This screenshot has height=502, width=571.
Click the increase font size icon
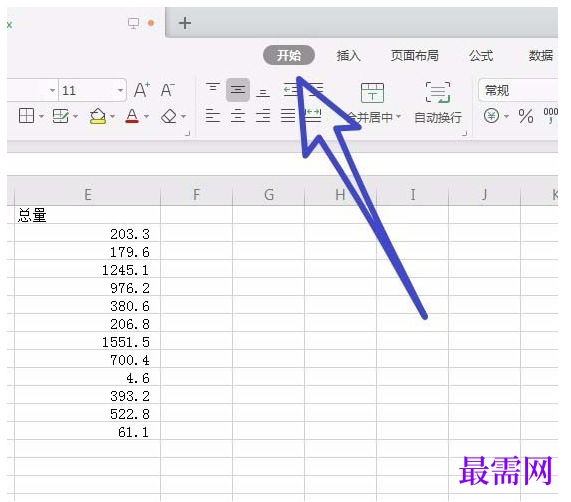[142, 90]
